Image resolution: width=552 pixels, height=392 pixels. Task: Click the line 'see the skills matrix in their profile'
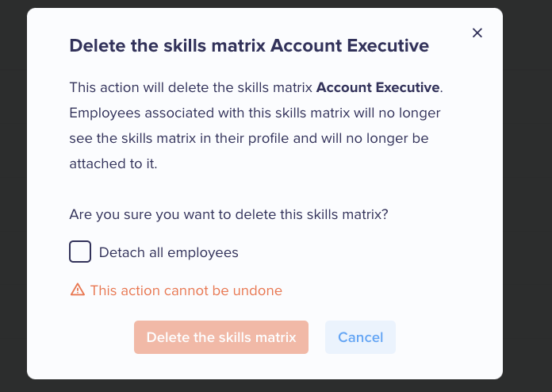[x=249, y=138]
